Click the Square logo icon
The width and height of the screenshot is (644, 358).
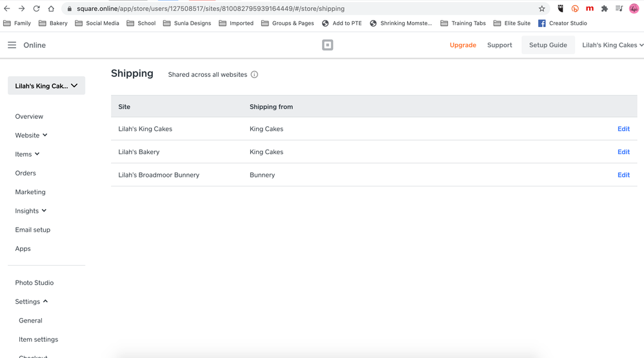(x=327, y=45)
